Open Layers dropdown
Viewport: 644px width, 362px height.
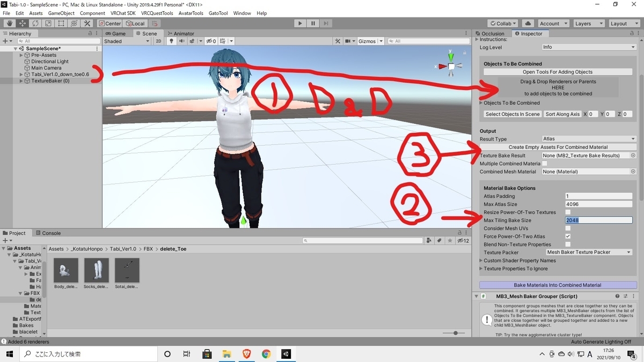588,24
